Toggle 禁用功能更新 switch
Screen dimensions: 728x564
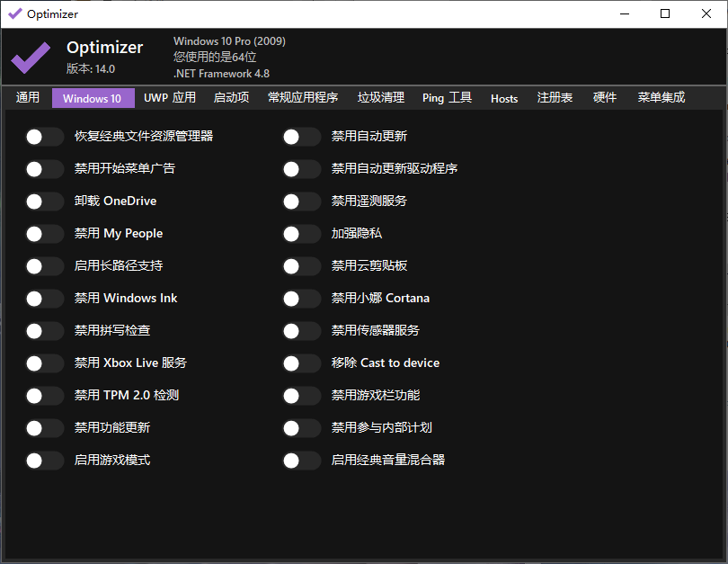[45, 428]
